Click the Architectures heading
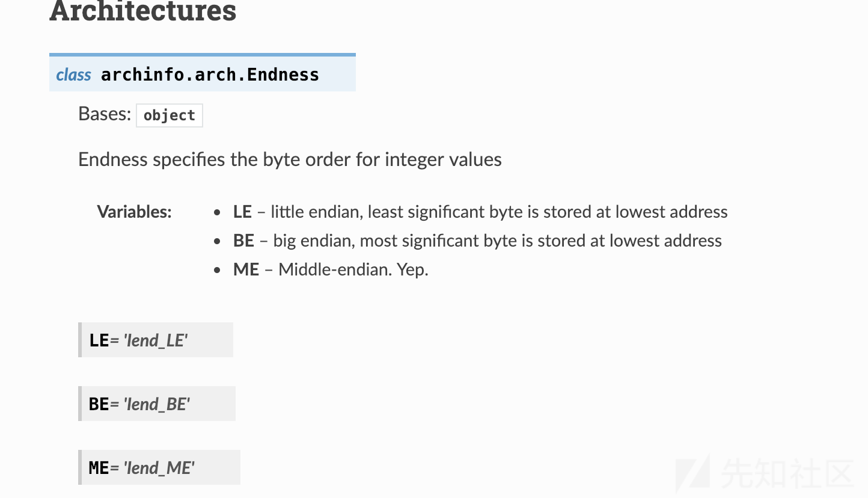Image resolution: width=868 pixels, height=498 pixels. (142, 11)
